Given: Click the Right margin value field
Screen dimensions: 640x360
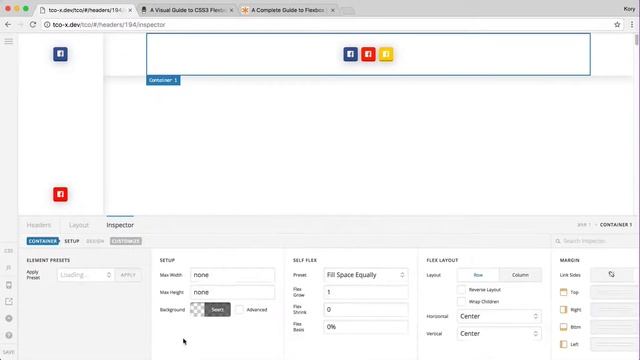Looking at the screenshot, I should click(x=614, y=309).
